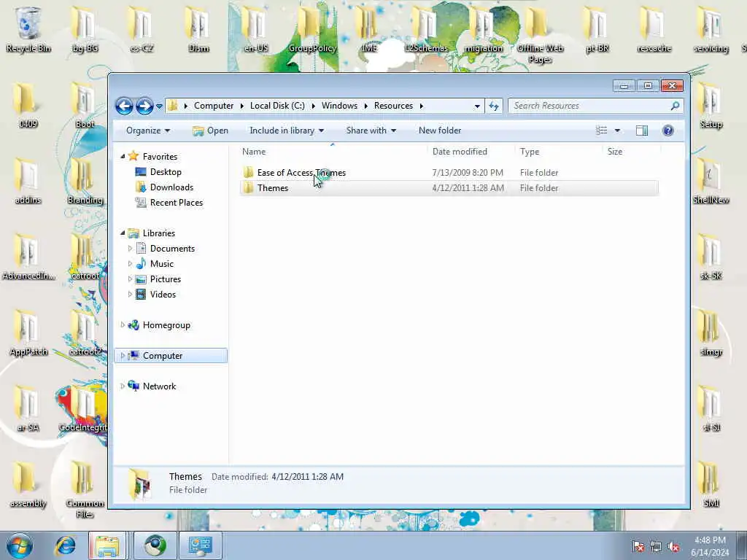Open Help via question mark icon
Viewport: 747px width, 560px height.
(x=668, y=131)
